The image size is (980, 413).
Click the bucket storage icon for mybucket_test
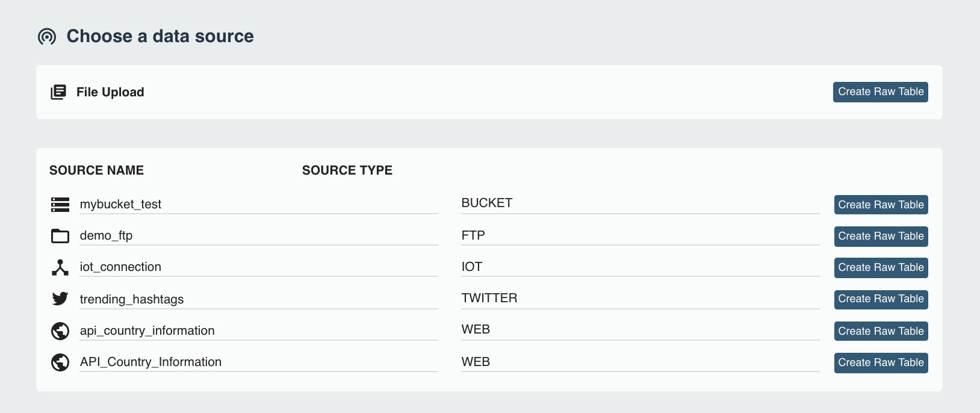(x=60, y=205)
